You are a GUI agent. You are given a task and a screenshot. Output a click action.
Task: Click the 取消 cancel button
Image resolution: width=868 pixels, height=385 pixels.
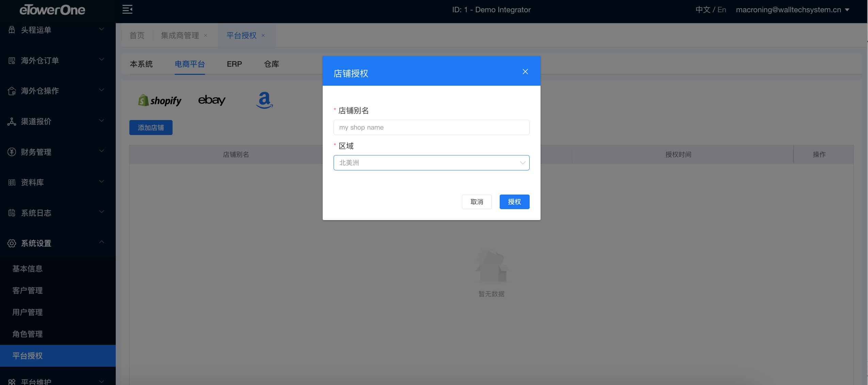click(x=477, y=202)
